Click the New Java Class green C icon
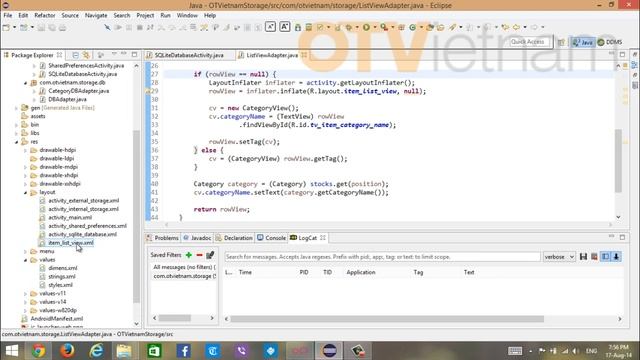 413,27
